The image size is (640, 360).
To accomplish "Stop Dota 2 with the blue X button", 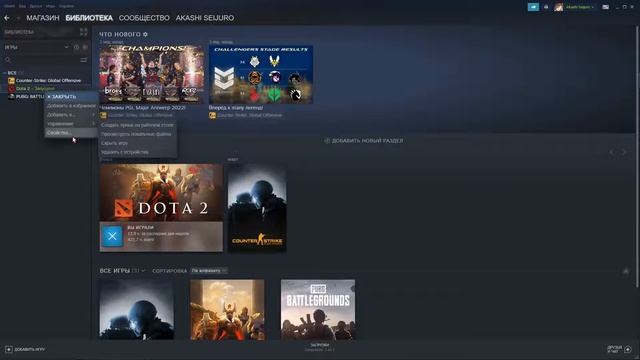I will tap(112, 236).
